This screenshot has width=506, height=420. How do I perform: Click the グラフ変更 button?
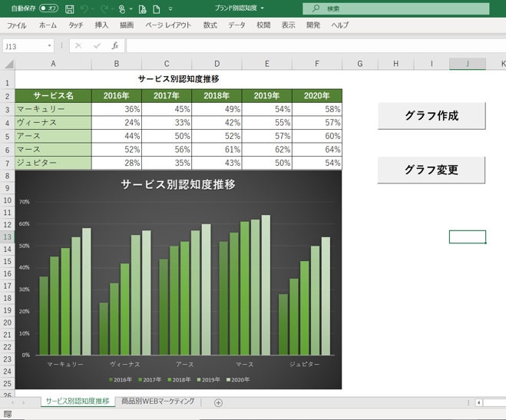[x=432, y=170]
